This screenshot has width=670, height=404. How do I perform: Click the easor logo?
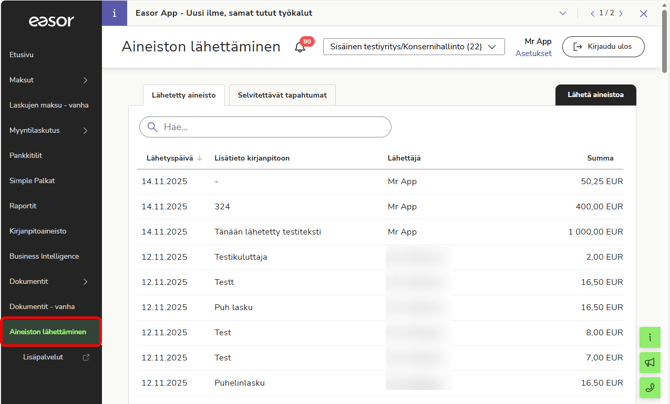point(51,21)
